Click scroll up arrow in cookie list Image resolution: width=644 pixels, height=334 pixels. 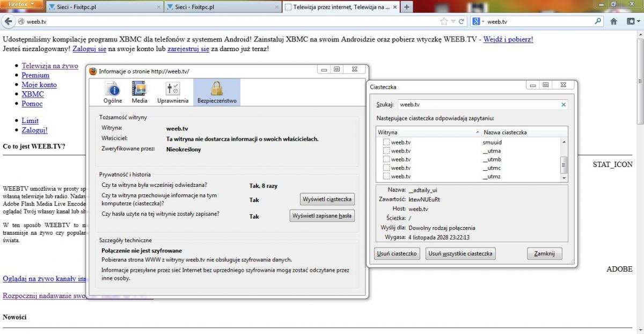(x=564, y=142)
